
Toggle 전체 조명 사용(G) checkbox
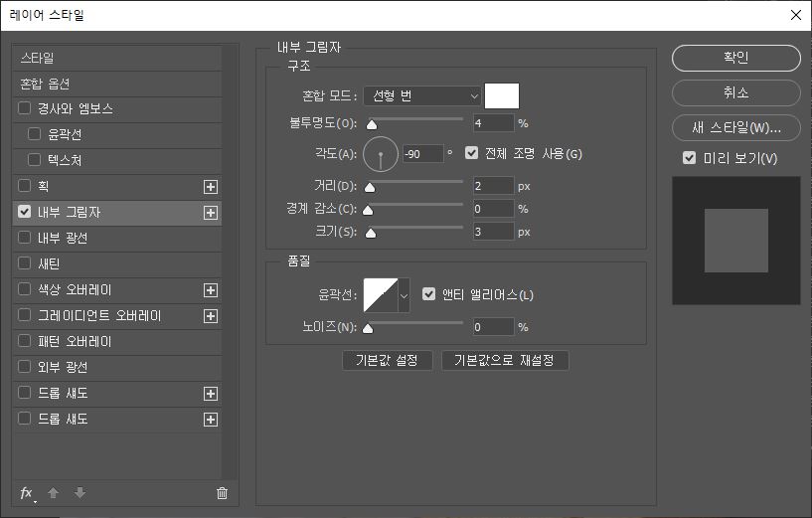471,153
